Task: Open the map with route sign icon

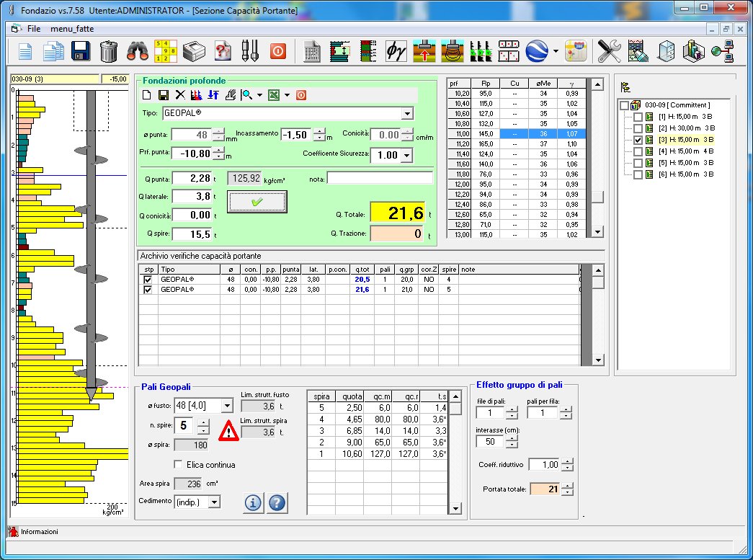Action: click(x=576, y=51)
